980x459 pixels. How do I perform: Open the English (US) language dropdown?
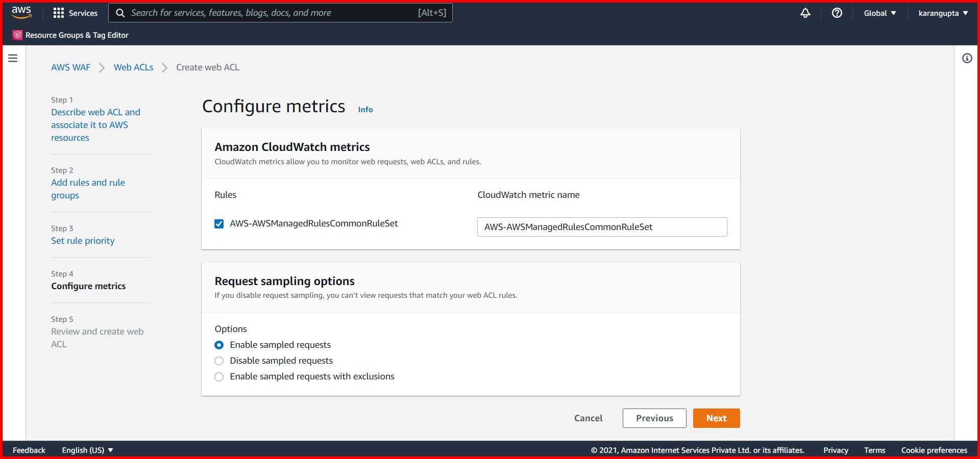(x=87, y=450)
